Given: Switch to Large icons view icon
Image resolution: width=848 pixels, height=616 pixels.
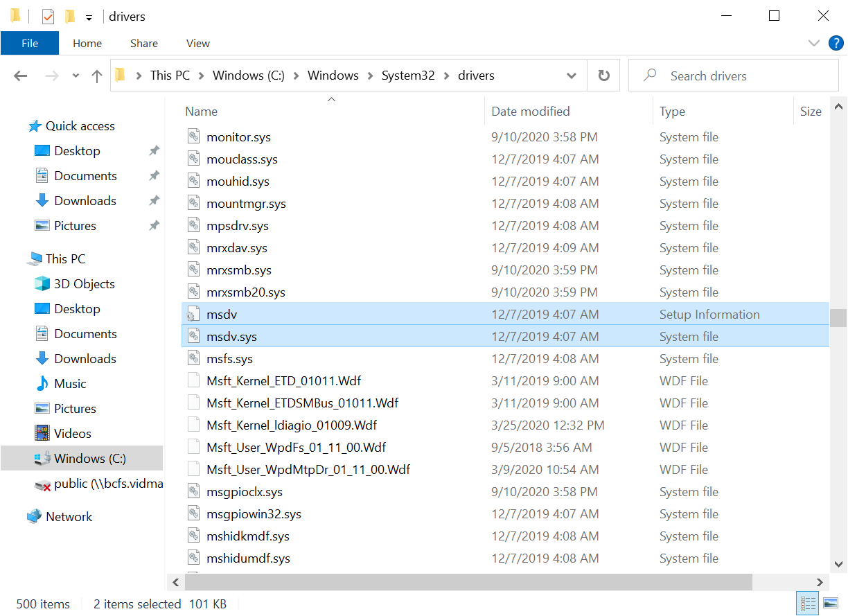Looking at the screenshot, I should pyautogui.click(x=830, y=603).
